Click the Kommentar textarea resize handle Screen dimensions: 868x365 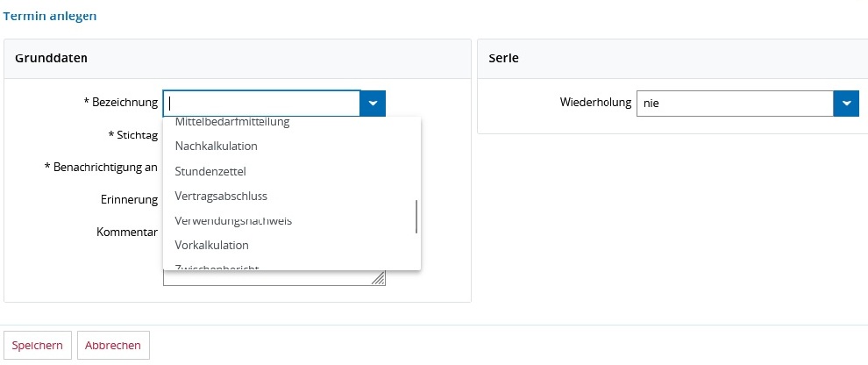[x=378, y=278]
